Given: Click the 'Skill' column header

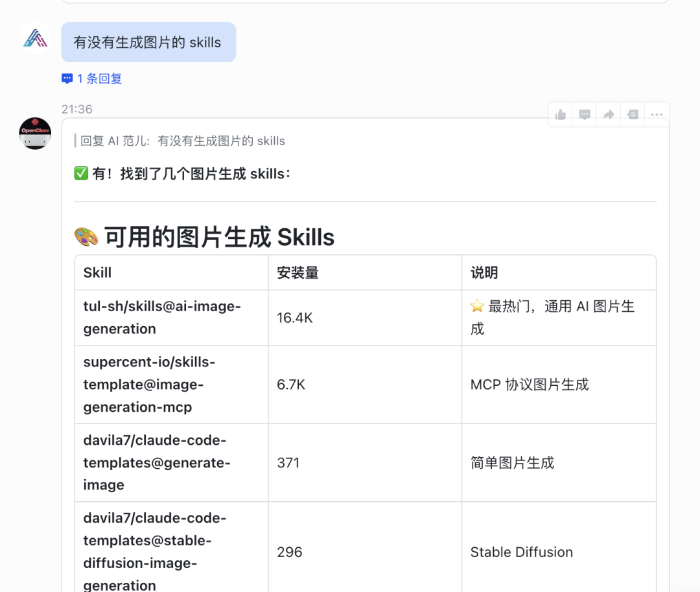Looking at the screenshot, I should [171, 273].
